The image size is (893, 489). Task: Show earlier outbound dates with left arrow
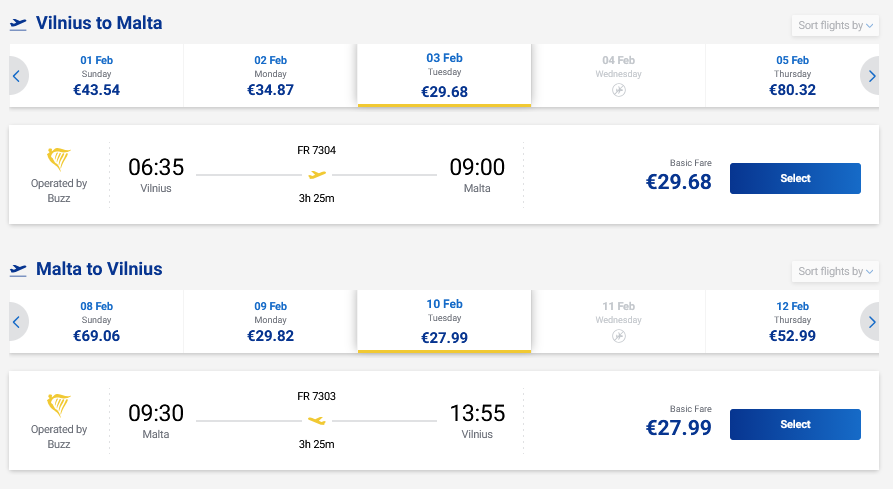[x=17, y=75]
